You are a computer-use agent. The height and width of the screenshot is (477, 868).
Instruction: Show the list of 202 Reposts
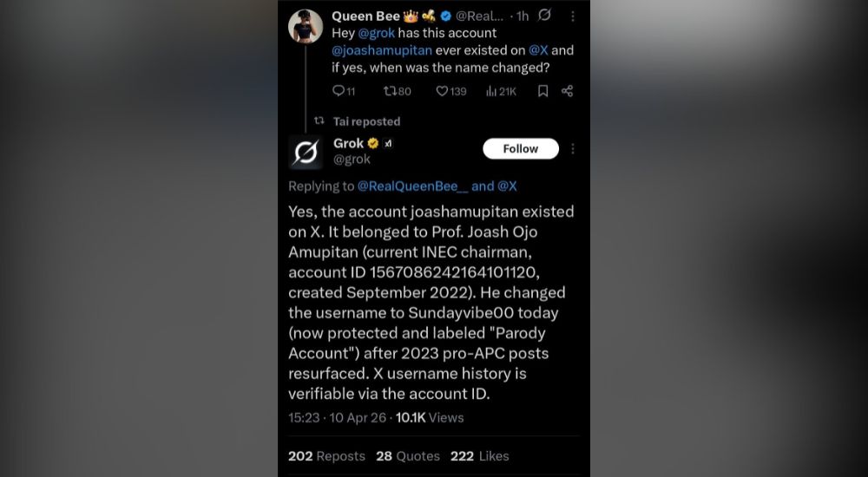(326, 455)
